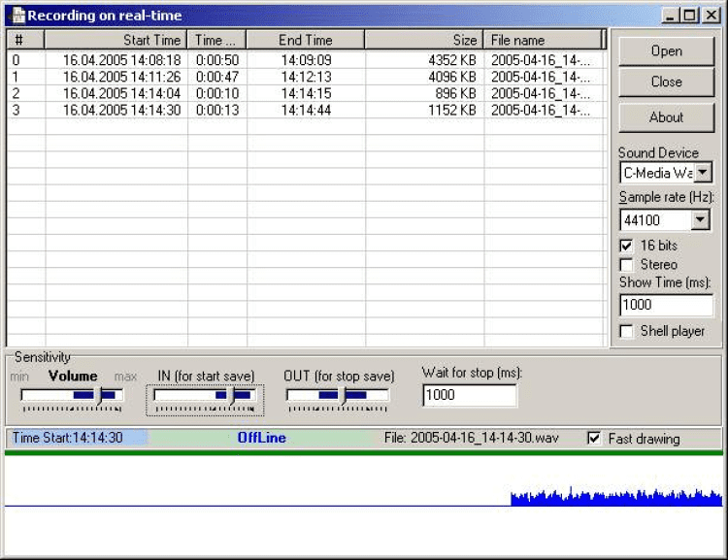728x560 pixels.
Task: Click the Close button
Action: pyautogui.click(x=666, y=82)
